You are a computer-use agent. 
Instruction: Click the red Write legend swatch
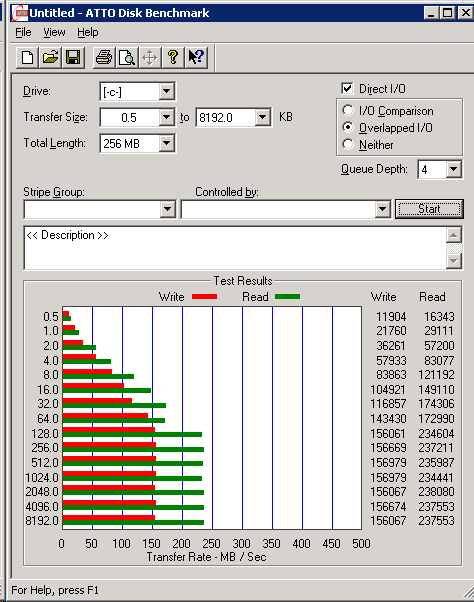click(x=204, y=296)
